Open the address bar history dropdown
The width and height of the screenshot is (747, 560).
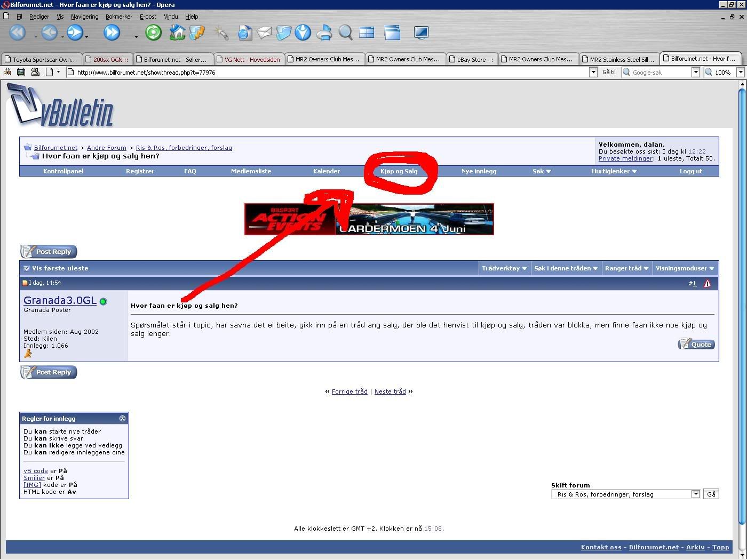click(593, 72)
